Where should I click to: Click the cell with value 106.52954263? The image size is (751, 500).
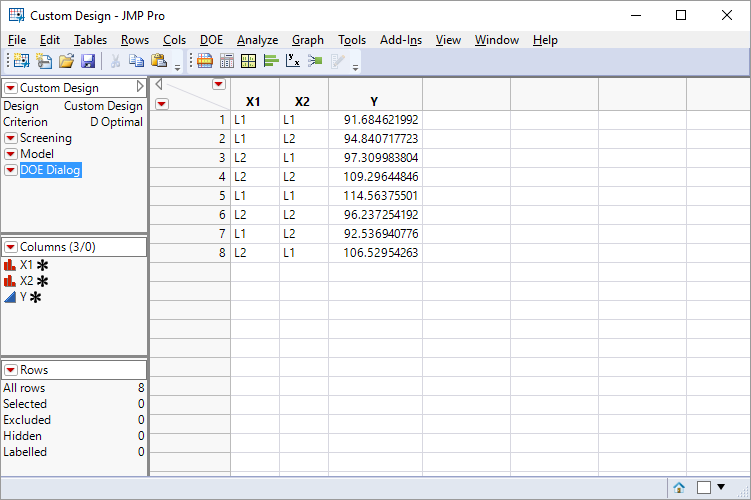pyautogui.click(x=376, y=253)
